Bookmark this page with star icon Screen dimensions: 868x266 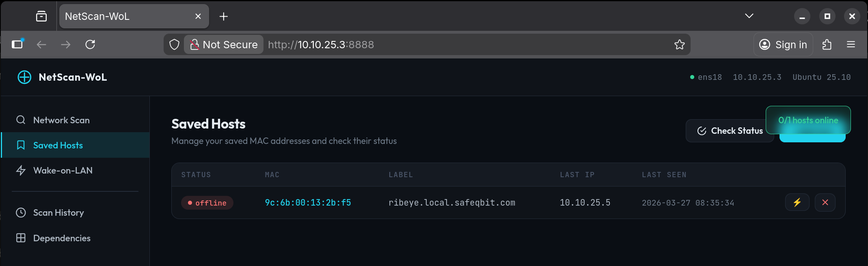tap(679, 45)
